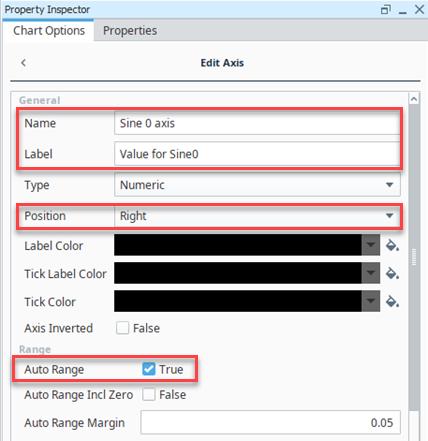
Task: Go back using the left chevron arrow
Action: [23, 63]
